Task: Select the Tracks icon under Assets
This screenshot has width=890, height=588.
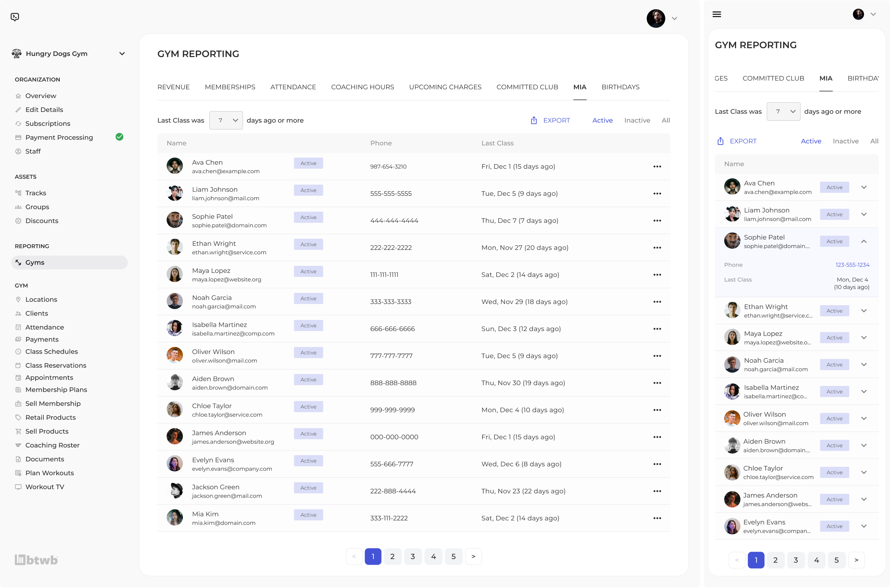Action: pyautogui.click(x=18, y=193)
